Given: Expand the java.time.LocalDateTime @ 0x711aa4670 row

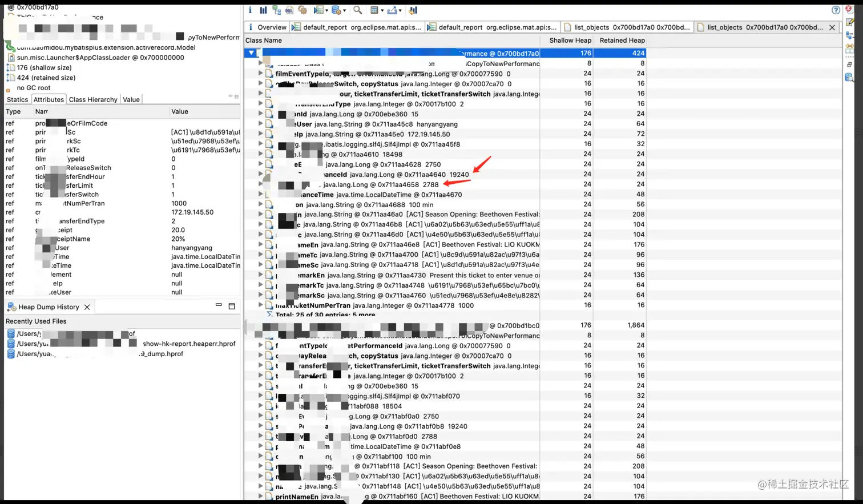Looking at the screenshot, I should click(x=260, y=195).
